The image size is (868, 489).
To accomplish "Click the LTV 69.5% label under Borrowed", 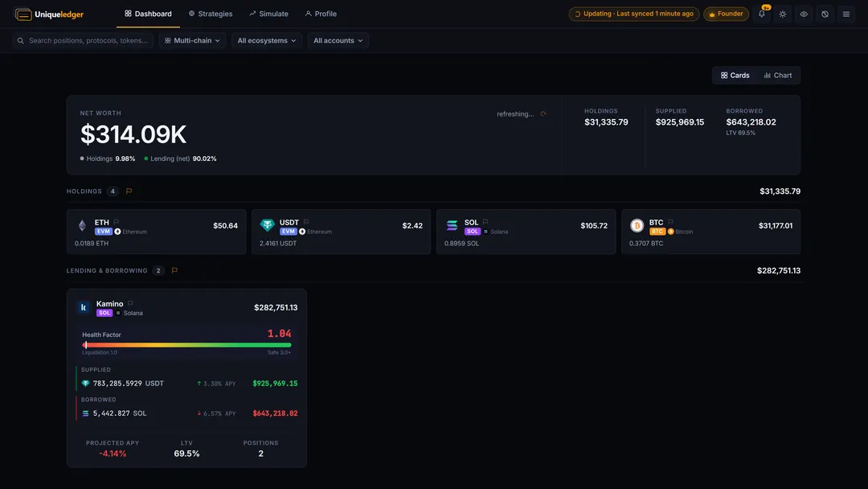I will (741, 133).
